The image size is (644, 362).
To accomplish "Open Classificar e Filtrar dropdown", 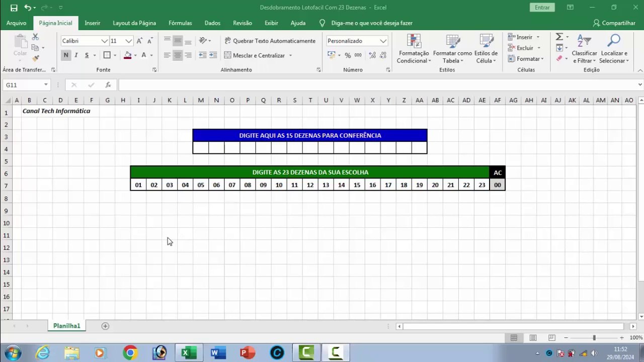I will (584, 49).
